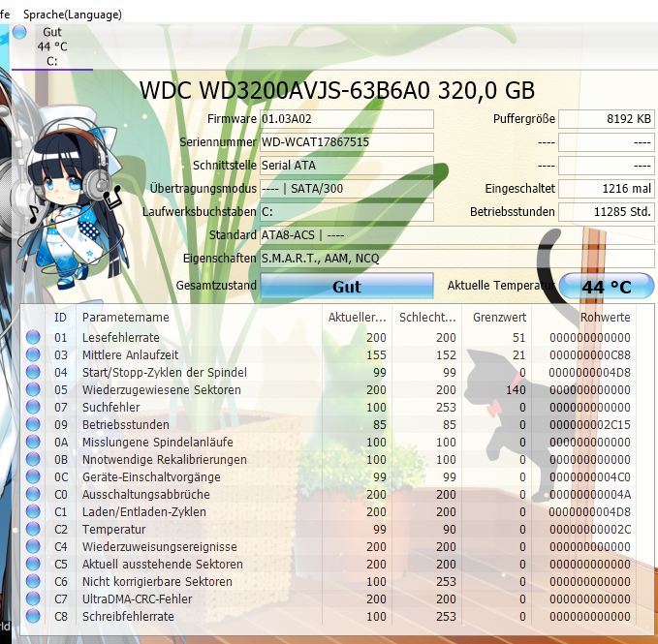Click raw value 00000000002C
This screenshot has width=658, height=644.
(590, 530)
